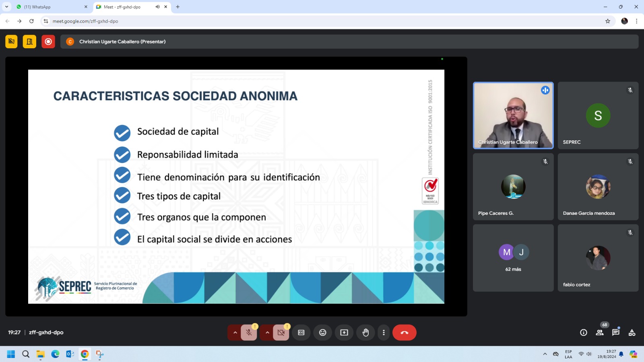End the call with the red hang-up button
The image size is (644, 362).
tap(404, 332)
